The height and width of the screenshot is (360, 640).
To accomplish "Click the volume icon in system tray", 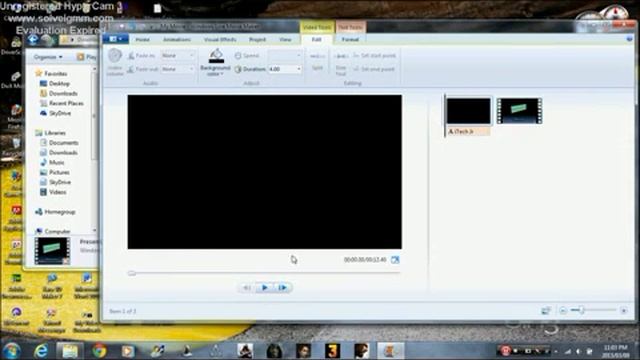I will pos(578,351).
